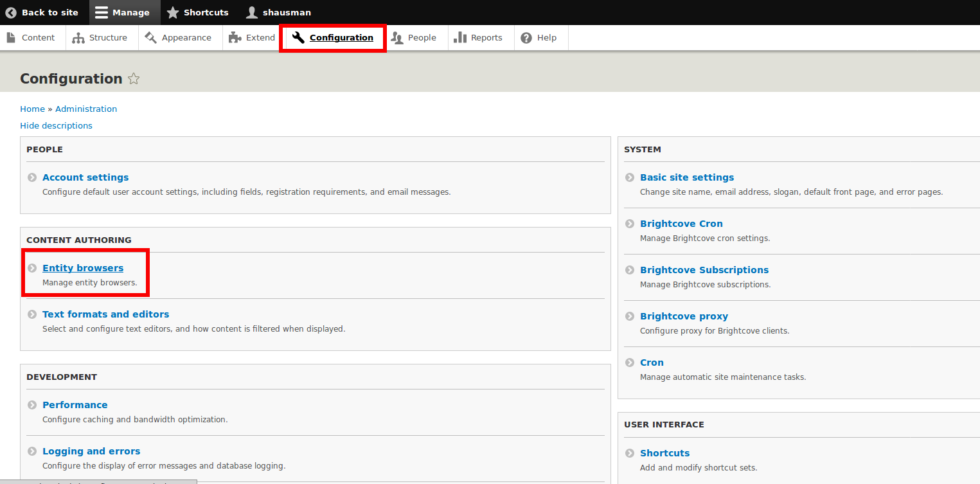This screenshot has width=980, height=484.
Task: Open Entity browsers settings
Action: (x=83, y=268)
